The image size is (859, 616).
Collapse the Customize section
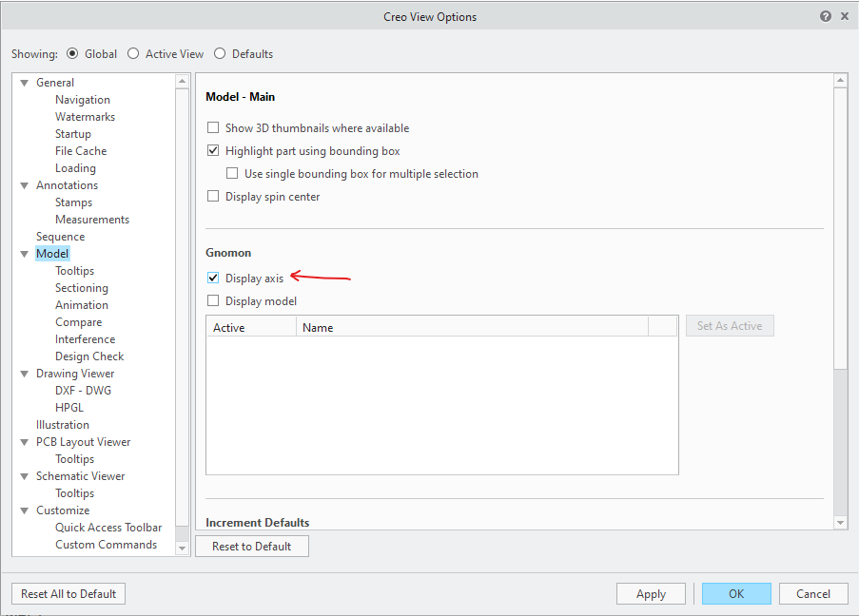coord(24,510)
